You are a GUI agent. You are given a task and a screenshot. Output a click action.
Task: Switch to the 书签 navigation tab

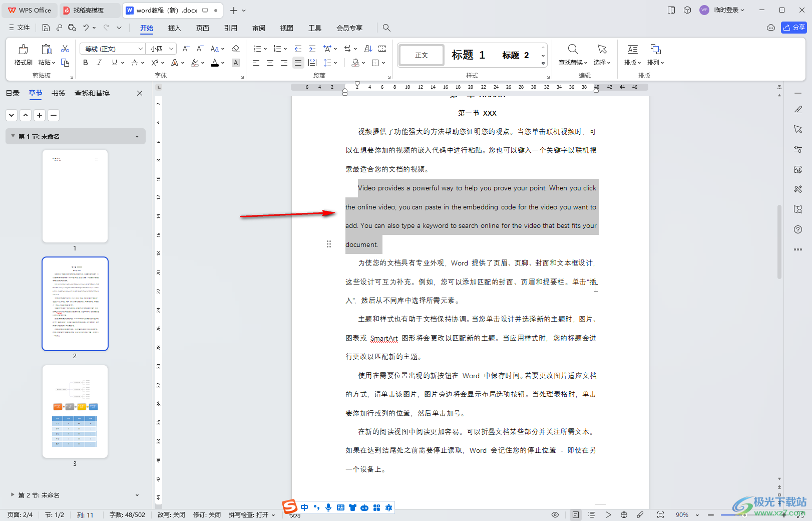click(59, 93)
